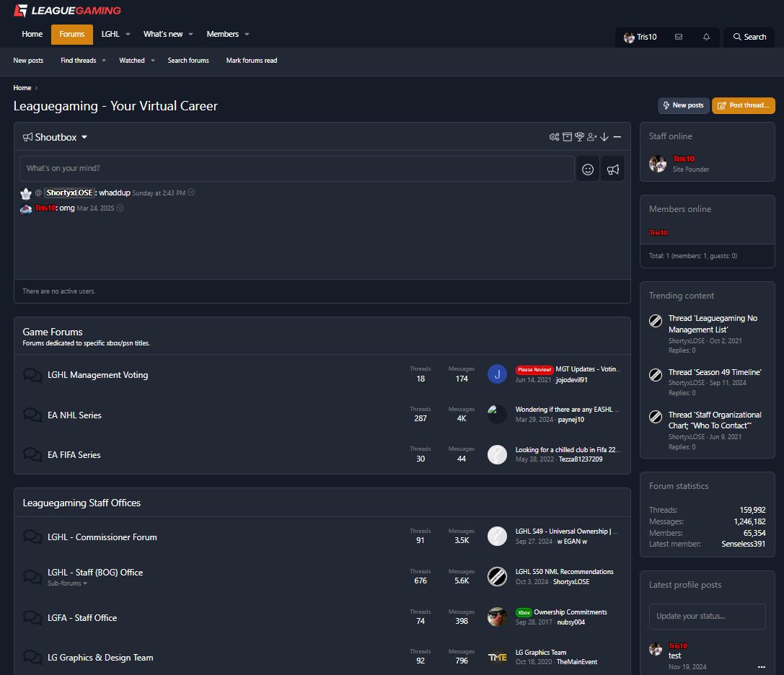Open Shoutbox settings gears icon
Image resolution: width=784 pixels, height=675 pixels.
click(x=554, y=137)
